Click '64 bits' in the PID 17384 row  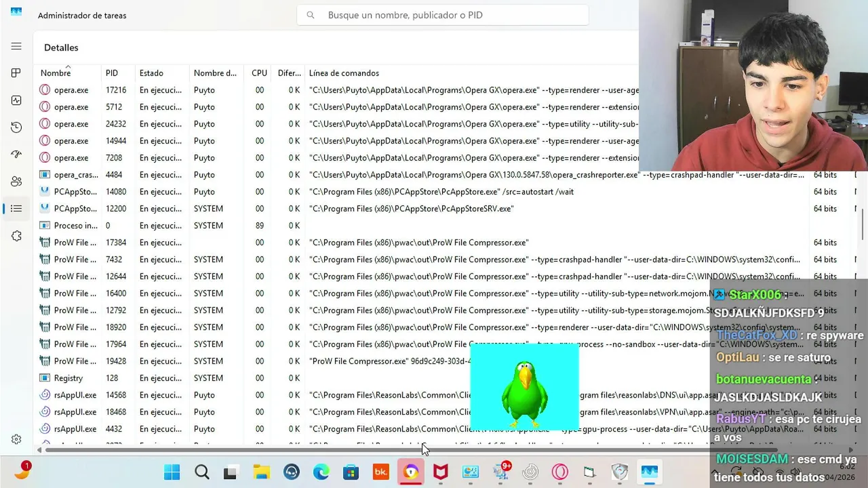[x=825, y=243]
